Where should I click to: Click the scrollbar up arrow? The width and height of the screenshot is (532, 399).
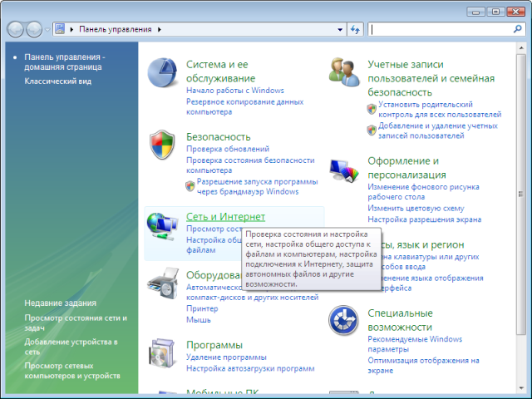[x=521, y=48]
